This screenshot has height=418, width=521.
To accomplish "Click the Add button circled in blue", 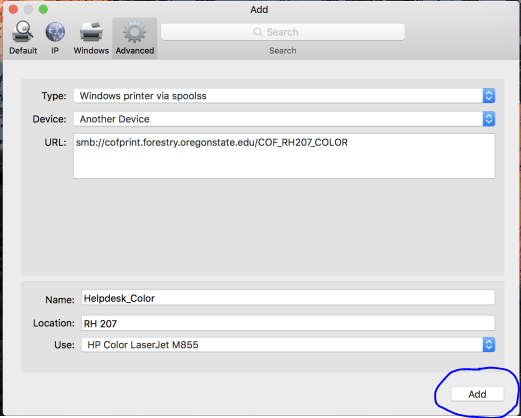I will tap(477, 394).
